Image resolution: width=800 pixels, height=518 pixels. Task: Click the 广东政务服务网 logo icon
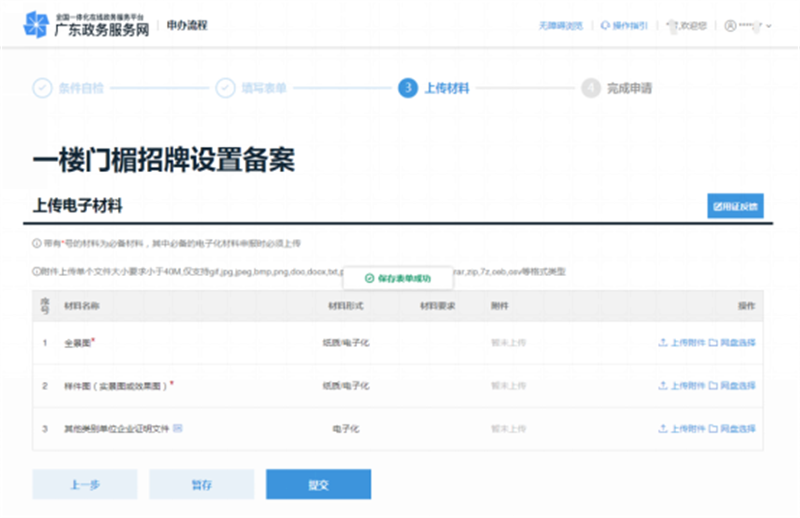point(35,24)
